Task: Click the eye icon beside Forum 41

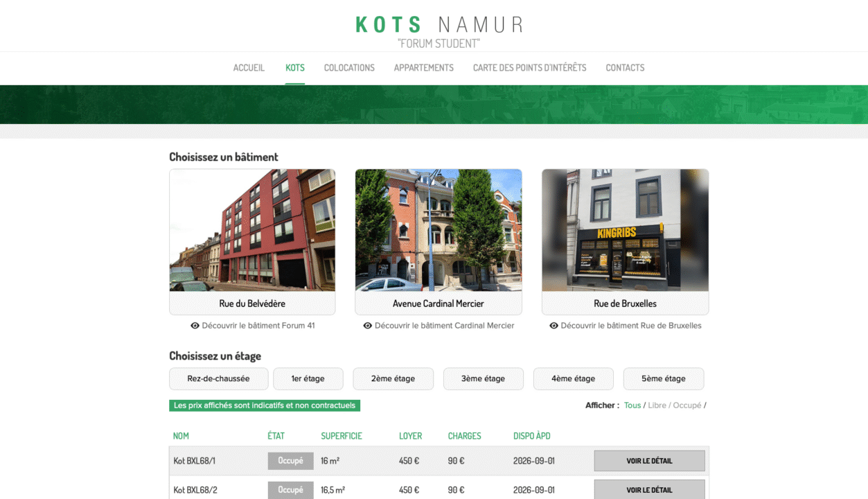Action: point(195,326)
